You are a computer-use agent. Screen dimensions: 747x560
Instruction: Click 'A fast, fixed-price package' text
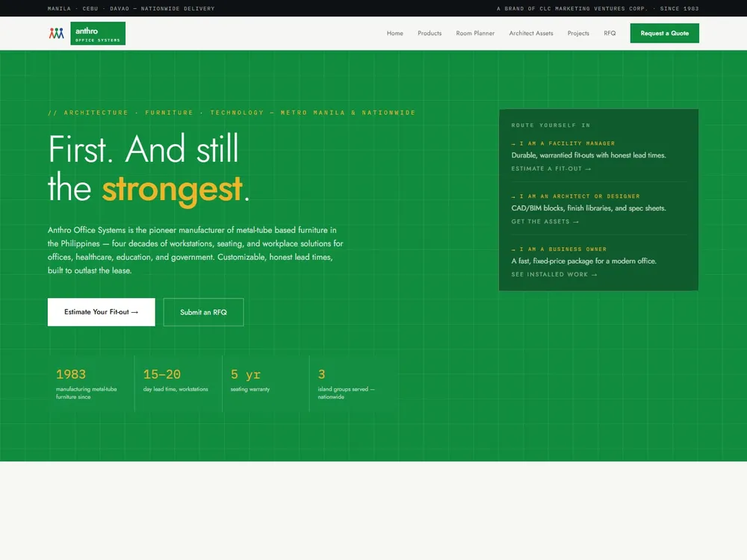click(583, 261)
